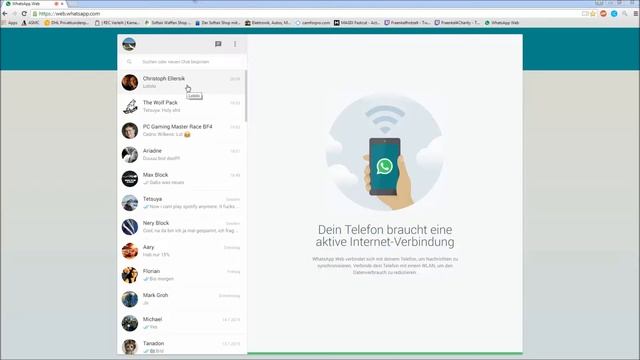This screenshot has width=640, height=360.
Task: Open the Softair Waffen Shop bookmark
Action: tap(168, 23)
